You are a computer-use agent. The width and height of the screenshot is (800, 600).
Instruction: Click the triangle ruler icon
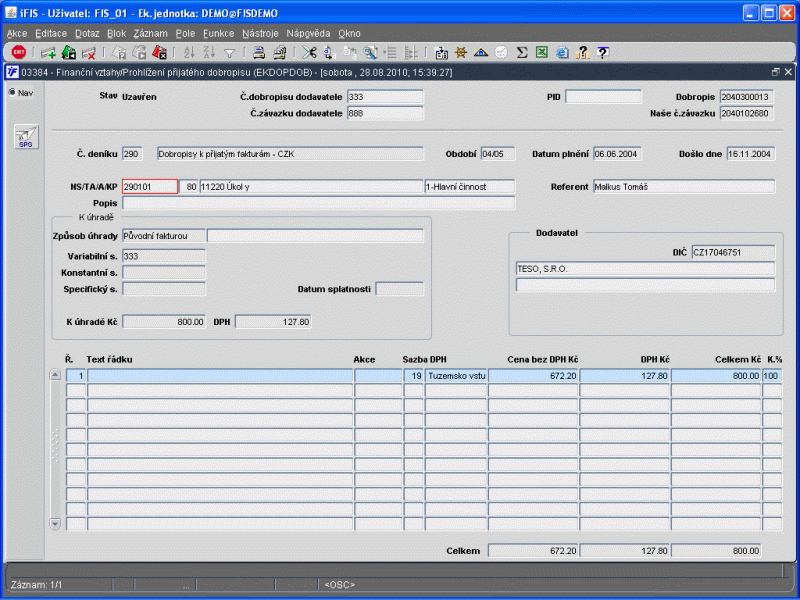(481, 52)
